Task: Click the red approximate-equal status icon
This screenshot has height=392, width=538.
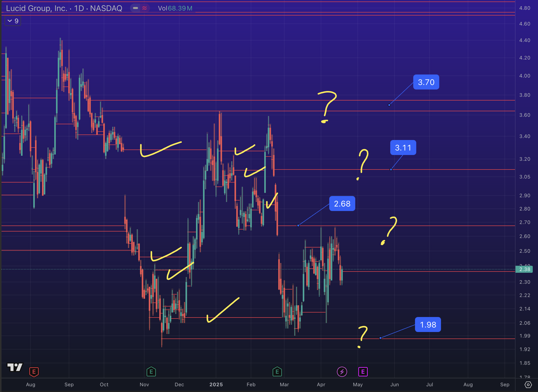Action: [x=144, y=8]
